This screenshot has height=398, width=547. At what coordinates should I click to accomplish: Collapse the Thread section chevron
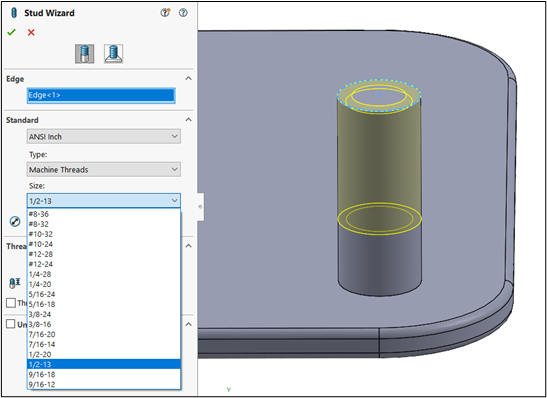coord(188,246)
